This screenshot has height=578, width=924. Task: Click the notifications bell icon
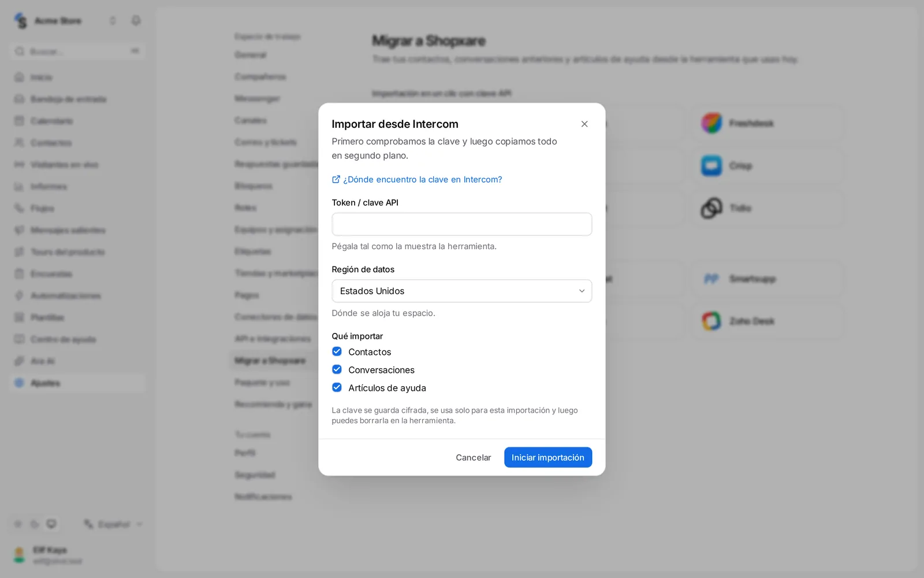pos(136,21)
